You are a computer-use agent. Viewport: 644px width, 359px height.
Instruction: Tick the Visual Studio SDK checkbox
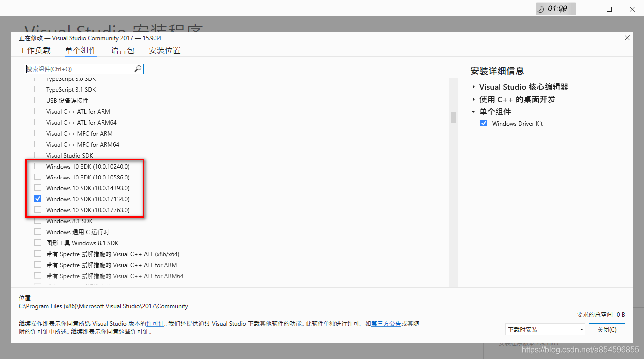click(38, 155)
